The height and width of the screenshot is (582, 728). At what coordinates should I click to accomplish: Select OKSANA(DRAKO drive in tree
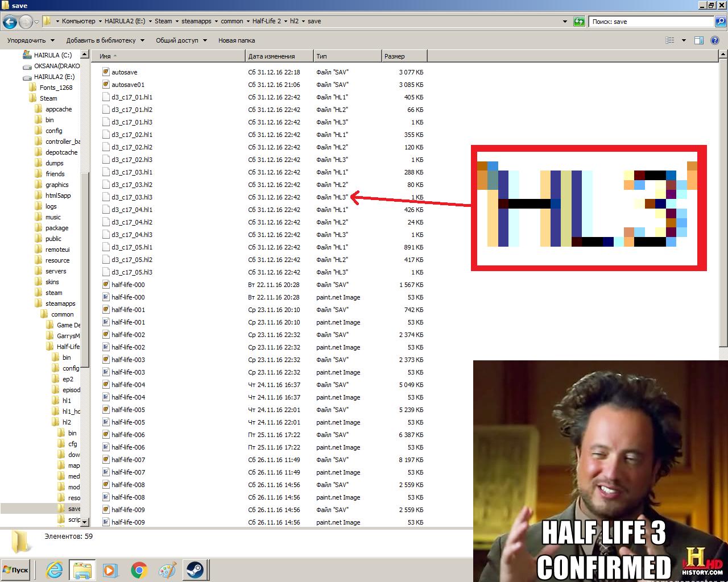(x=56, y=66)
